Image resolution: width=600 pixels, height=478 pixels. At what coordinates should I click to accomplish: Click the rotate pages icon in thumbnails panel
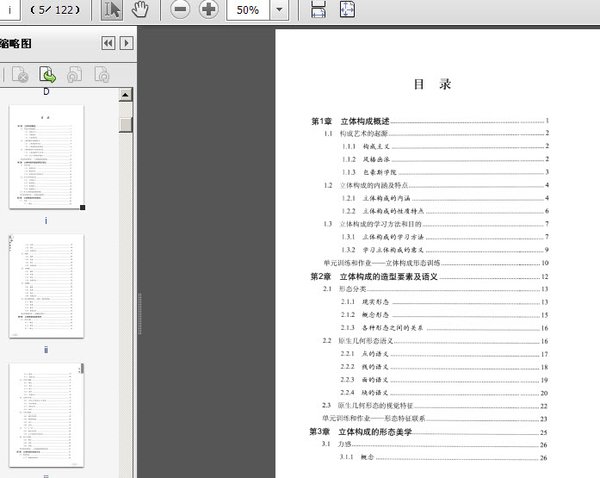coord(74,74)
